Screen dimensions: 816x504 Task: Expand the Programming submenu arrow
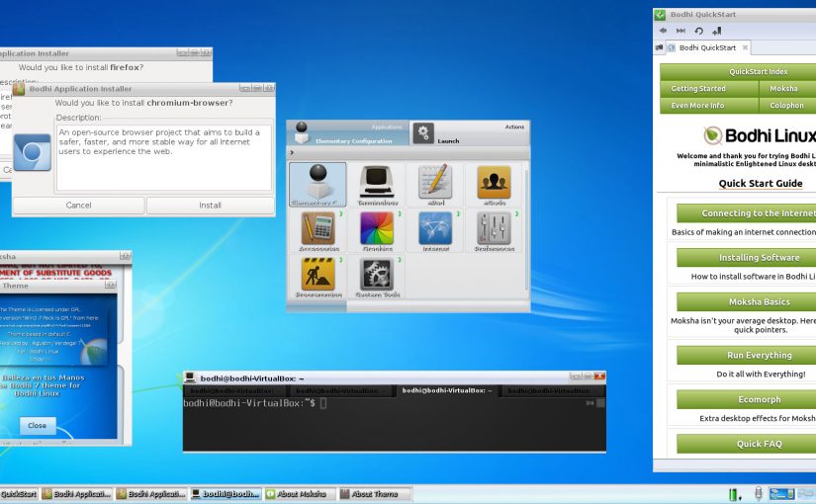[341, 260]
